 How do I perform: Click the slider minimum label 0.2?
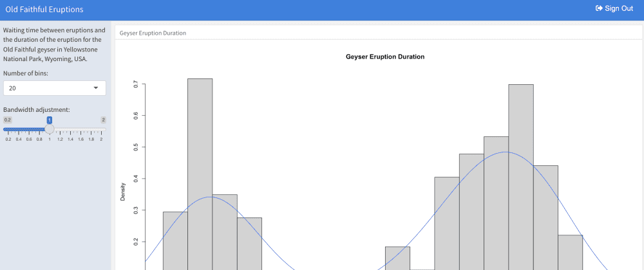pyautogui.click(x=8, y=120)
